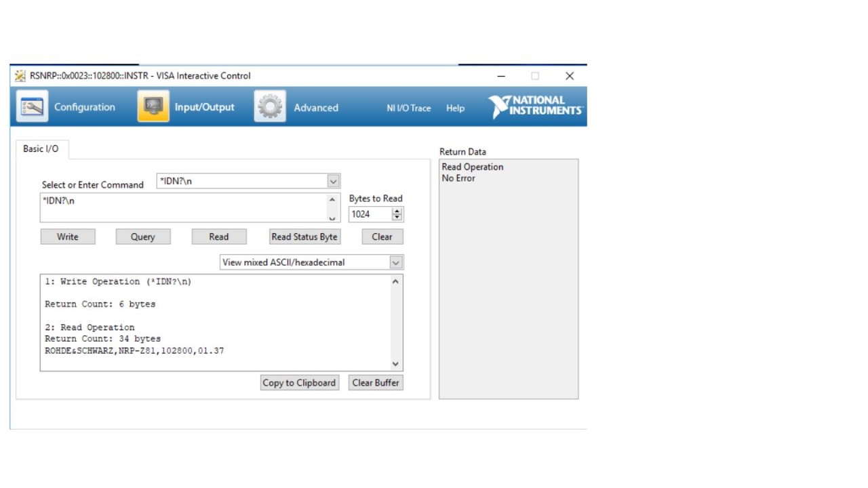
Task: Click the Read button
Action: [219, 237]
